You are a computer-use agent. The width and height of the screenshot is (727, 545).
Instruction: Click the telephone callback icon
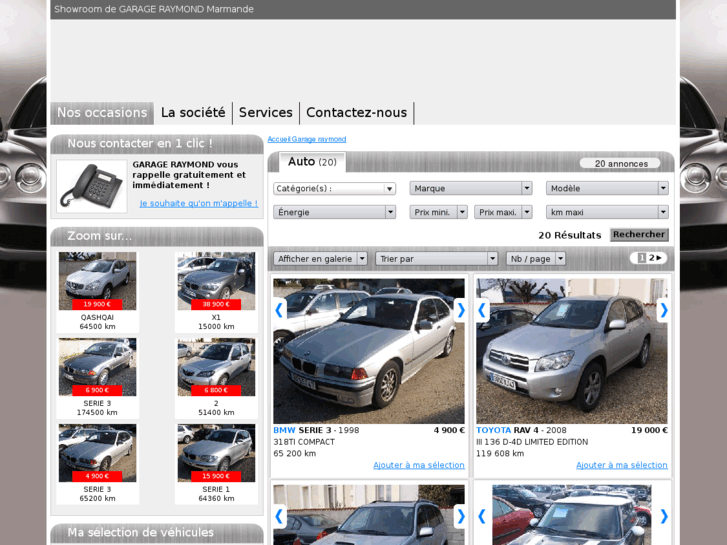point(91,186)
